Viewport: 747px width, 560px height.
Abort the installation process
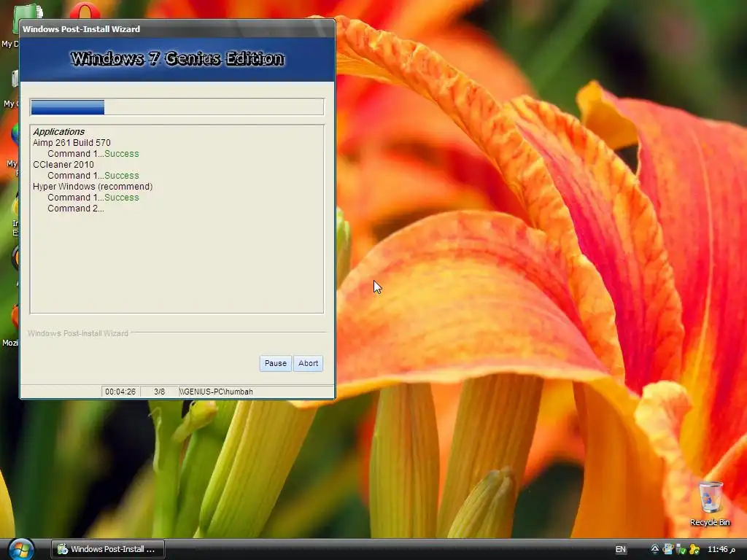click(x=309, y=363)
